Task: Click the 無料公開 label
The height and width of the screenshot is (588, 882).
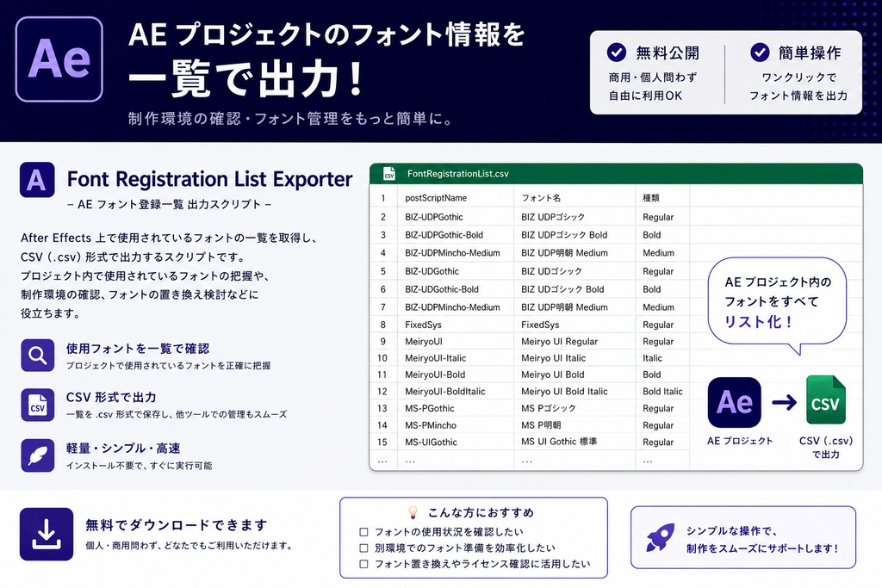Action: pos(668,53)
